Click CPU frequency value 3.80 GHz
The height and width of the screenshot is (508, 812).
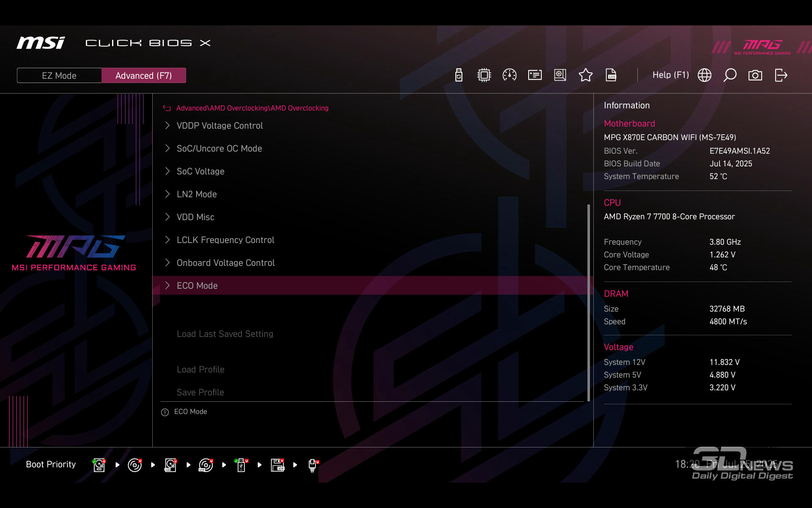tap(725, 242)
